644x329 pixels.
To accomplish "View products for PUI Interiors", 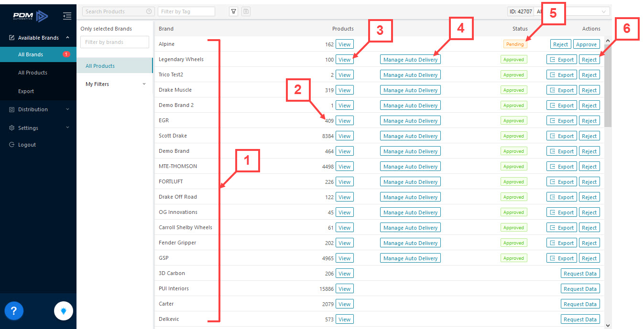I will 344,289.
